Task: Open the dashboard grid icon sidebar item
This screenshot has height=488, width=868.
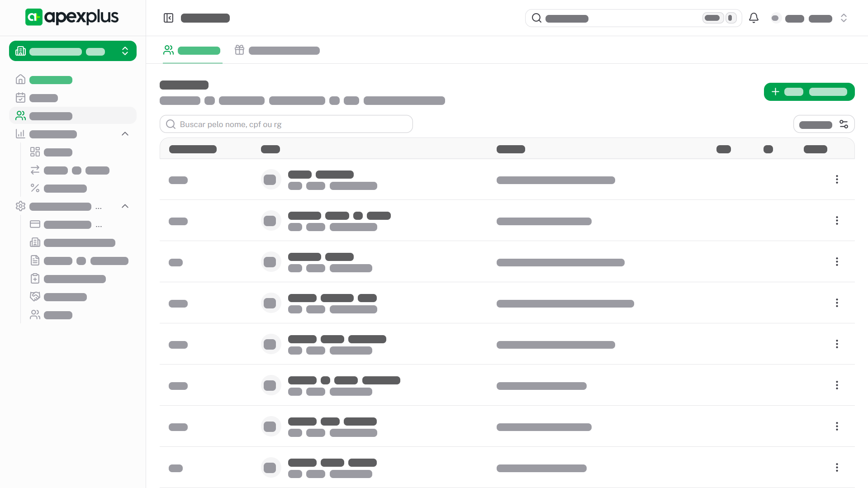Action: [x=35, y=152]
